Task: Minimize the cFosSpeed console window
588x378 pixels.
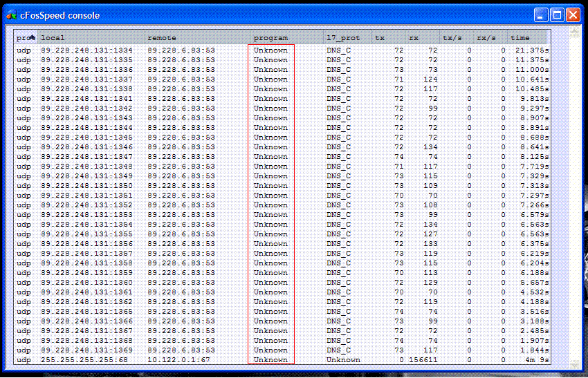Action: (541, 15)
